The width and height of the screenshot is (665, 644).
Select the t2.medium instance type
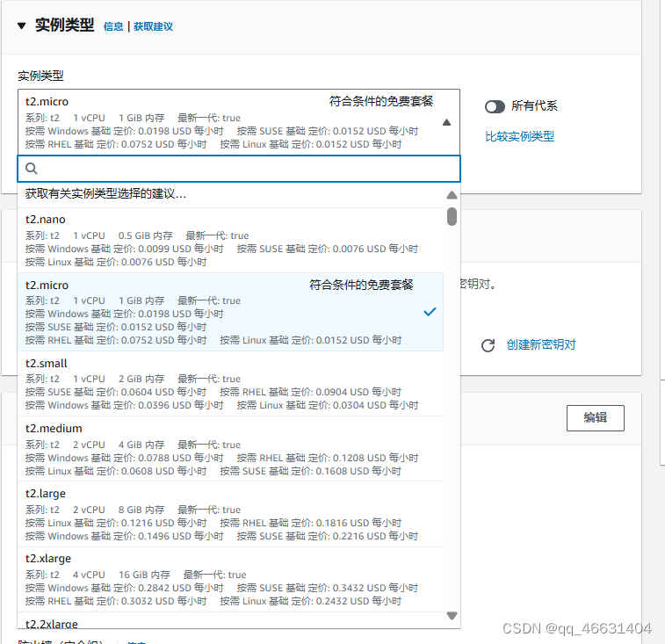[230, 449]
